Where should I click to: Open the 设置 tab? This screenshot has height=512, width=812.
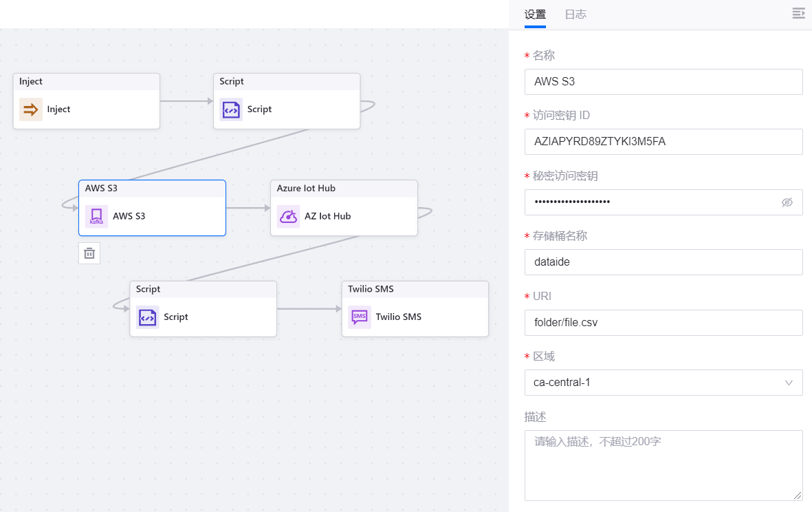[535, 14]
